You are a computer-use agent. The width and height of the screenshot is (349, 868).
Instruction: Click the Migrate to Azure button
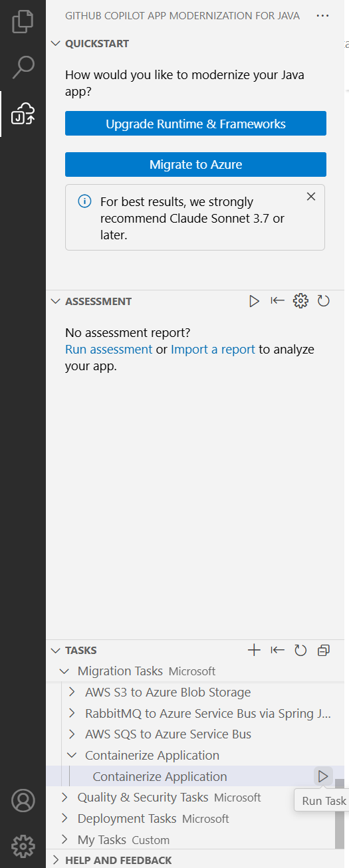click(195, 164)
